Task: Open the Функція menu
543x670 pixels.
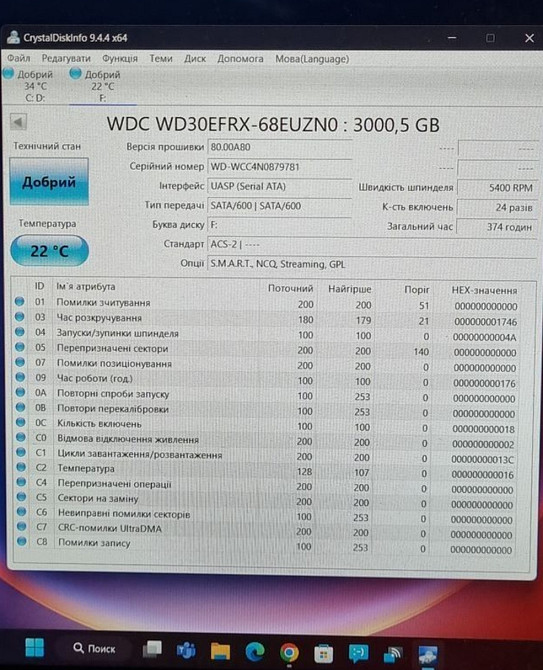Action: 120,58
